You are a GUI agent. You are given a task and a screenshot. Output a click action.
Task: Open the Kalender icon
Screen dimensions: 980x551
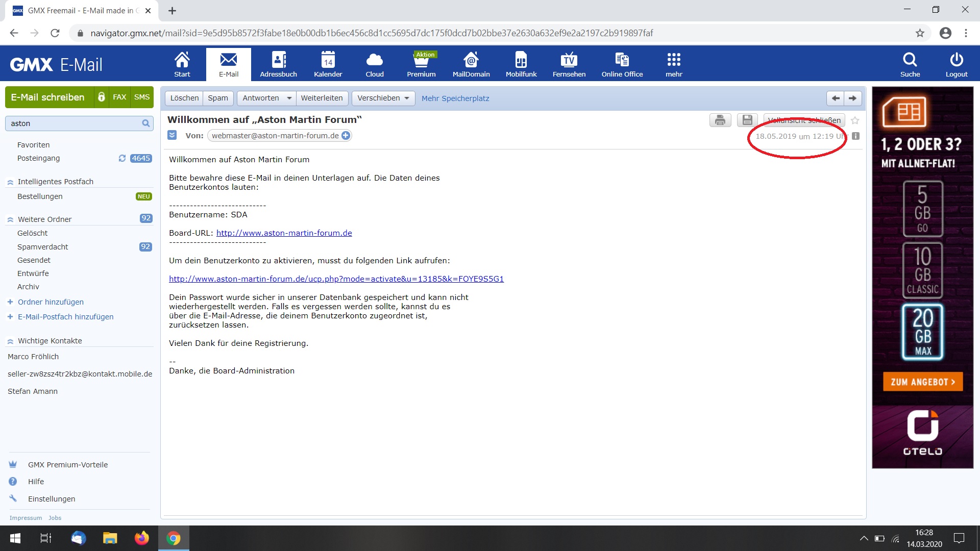(328, 64)
